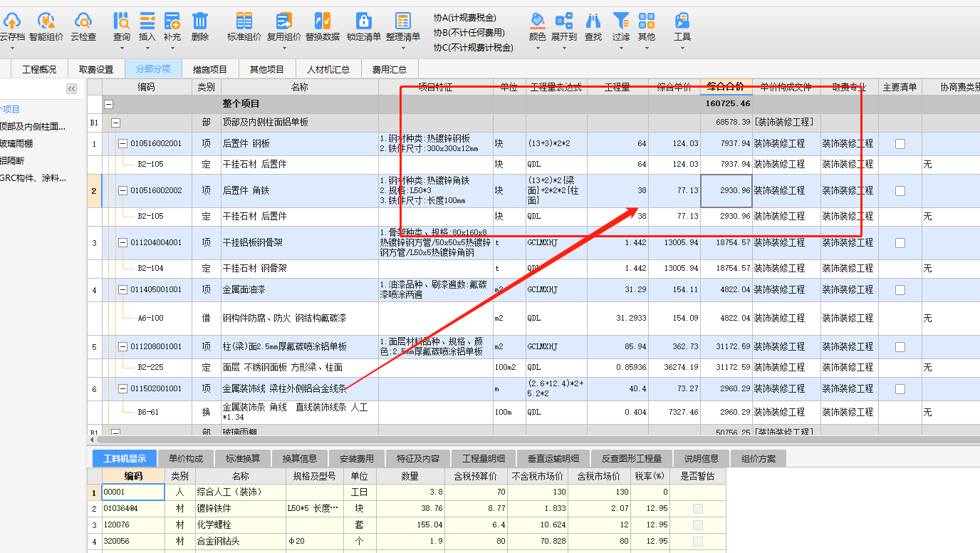
Task: Collapse item 010516002001 tree node
Action: pyautogui.click(x=123, y=143)
